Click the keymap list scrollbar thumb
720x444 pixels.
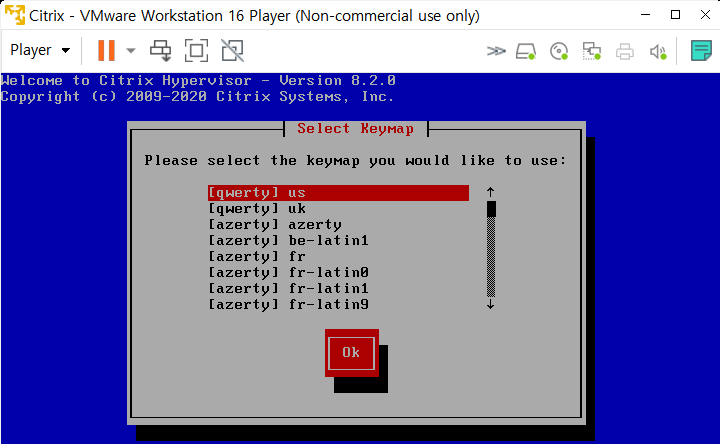point(491,209)
